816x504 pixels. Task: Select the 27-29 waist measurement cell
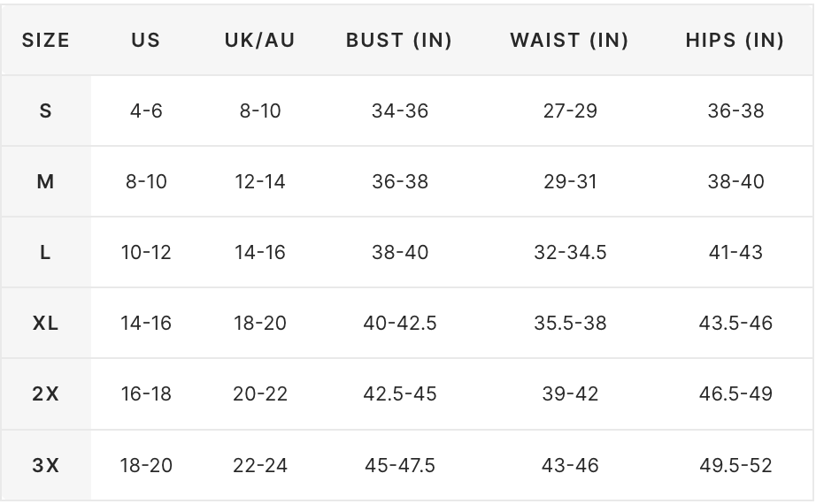(570, 111)
